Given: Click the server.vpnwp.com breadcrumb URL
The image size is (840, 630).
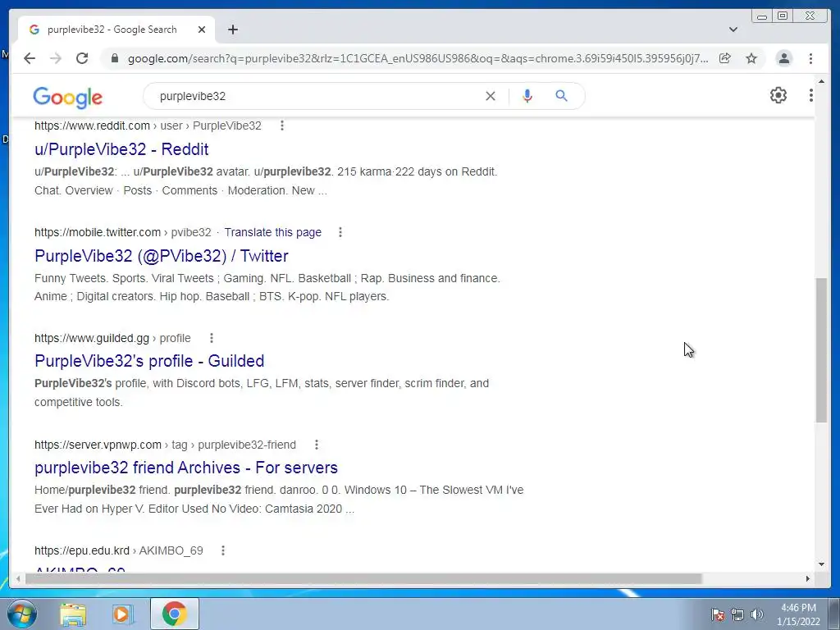Looking at the screenshot, I should click(x=165, y=445).
